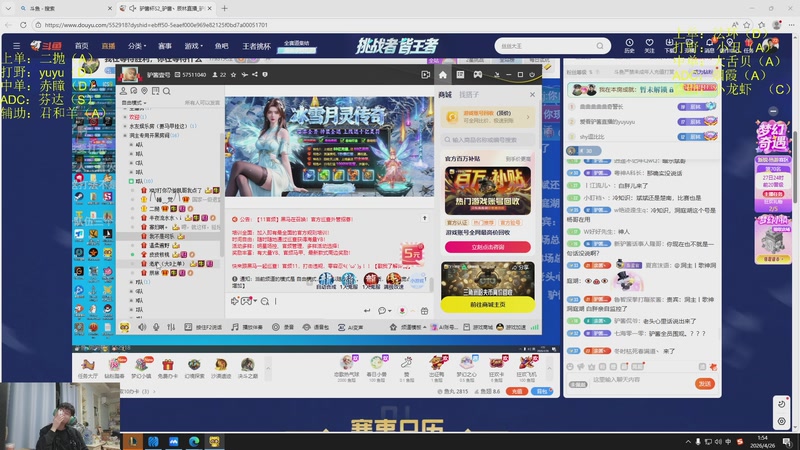Click the search magnifier in Douyu search bar
The height and width of the screenshot is (450, 800).
600,46
